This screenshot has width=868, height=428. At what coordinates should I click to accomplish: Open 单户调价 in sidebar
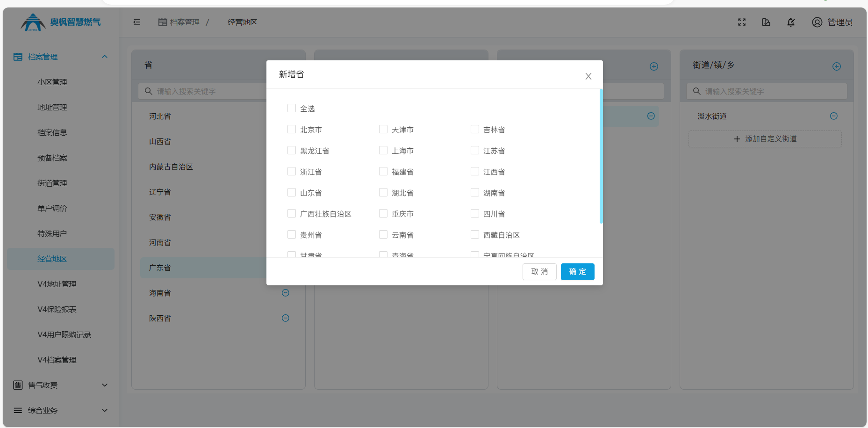tap(61, 208)
